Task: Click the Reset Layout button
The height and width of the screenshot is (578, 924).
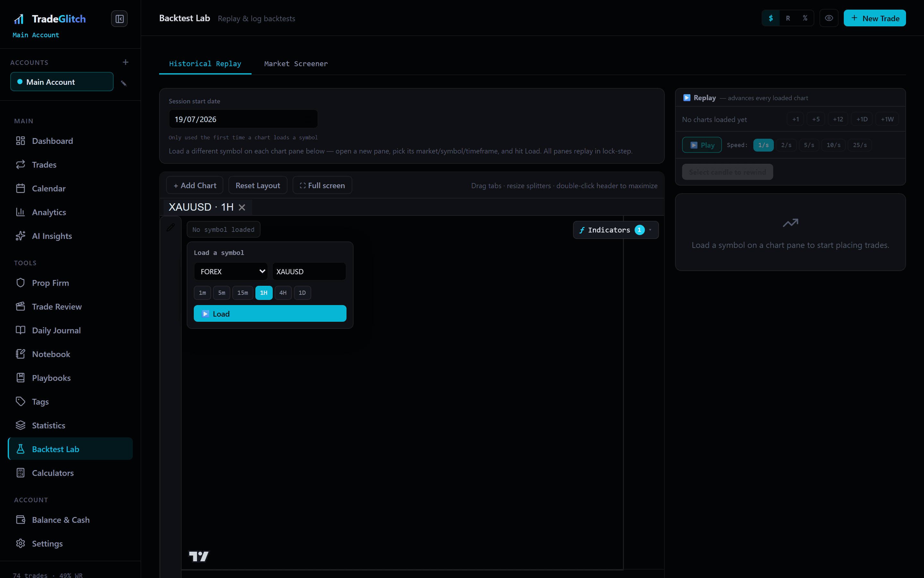Action: pyautogui.click(x=258, y=185)
